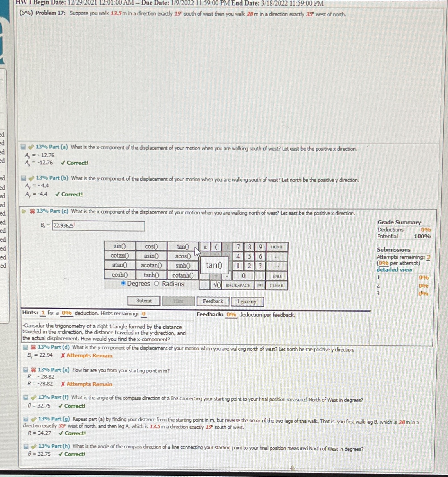Image resolution: width=448 pixels, height=477 pixels.
Task: Insert the atan() function
Action: click(x=120, y=265)
